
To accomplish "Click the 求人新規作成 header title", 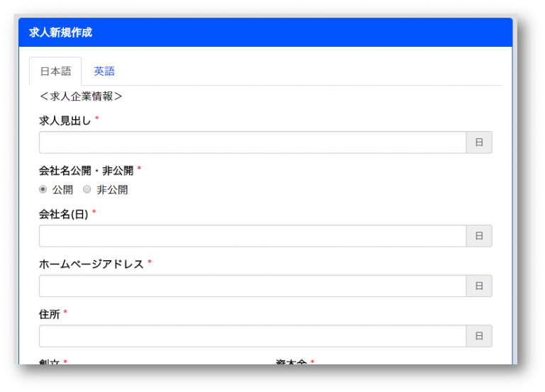I will click(x=60, y=33).
